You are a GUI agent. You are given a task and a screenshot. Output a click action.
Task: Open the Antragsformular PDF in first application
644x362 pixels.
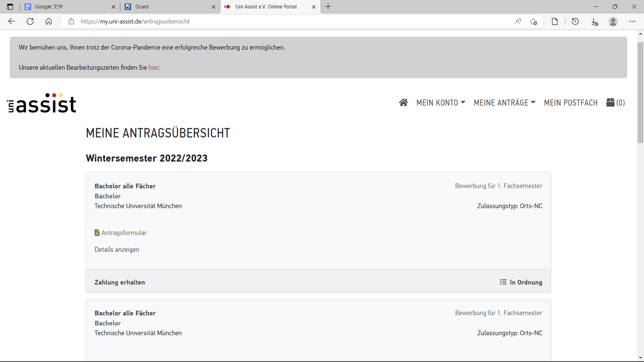click(x=121, y=233)
